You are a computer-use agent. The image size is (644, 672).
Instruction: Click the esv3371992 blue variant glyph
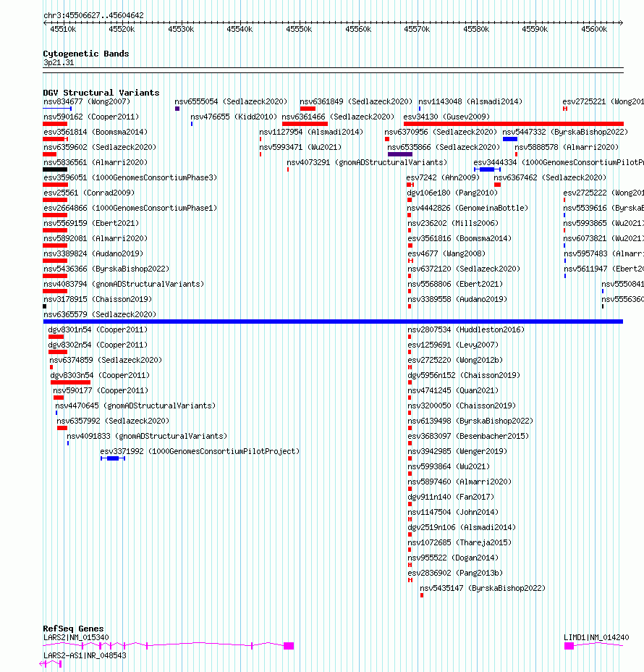(x=113, y=458)
